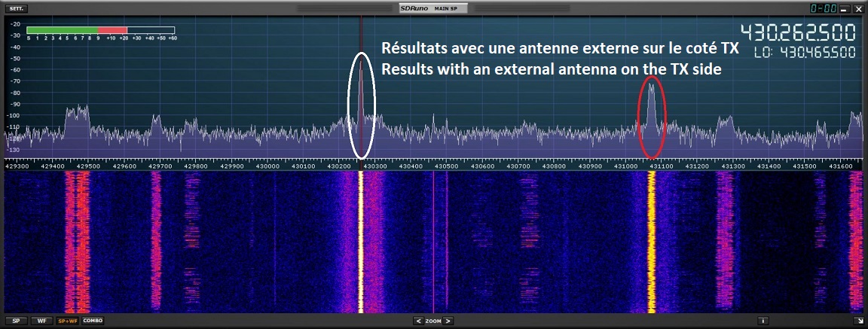Switch to WF waterfall-only view

tap(41, 321)
